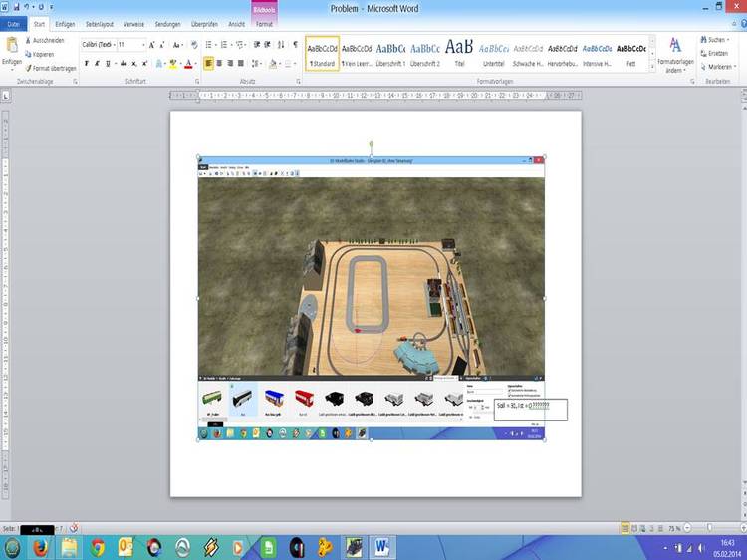Screen dimensions: 747x560
Task: Apply Untertitel style
Action: (x=494, y=54)
